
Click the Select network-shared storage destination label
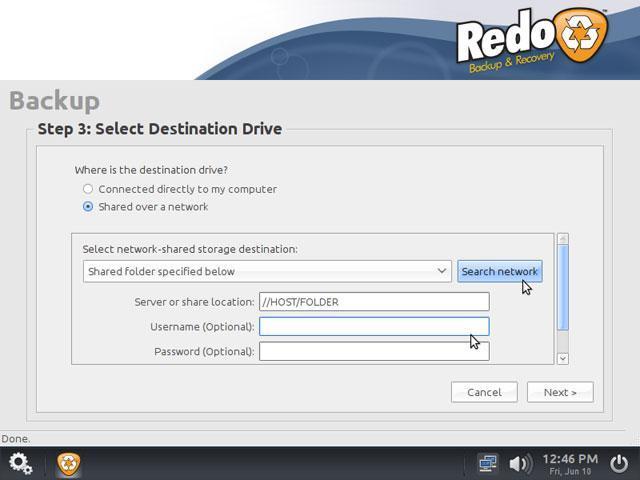(190, 249)
